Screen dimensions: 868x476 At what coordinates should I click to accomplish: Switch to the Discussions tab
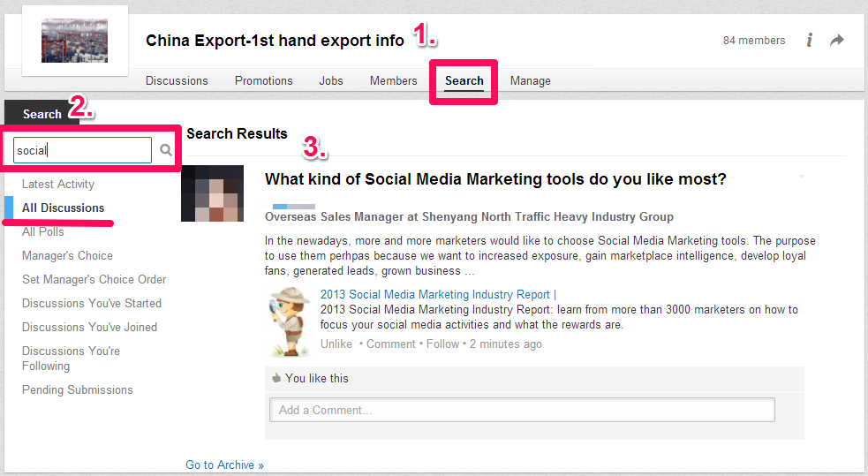coord(177,81)
